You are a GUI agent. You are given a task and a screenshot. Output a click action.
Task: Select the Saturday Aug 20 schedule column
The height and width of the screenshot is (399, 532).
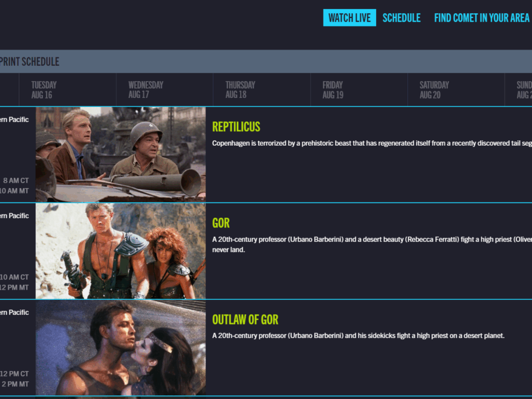pyautogui.click(x=456, y=89)
